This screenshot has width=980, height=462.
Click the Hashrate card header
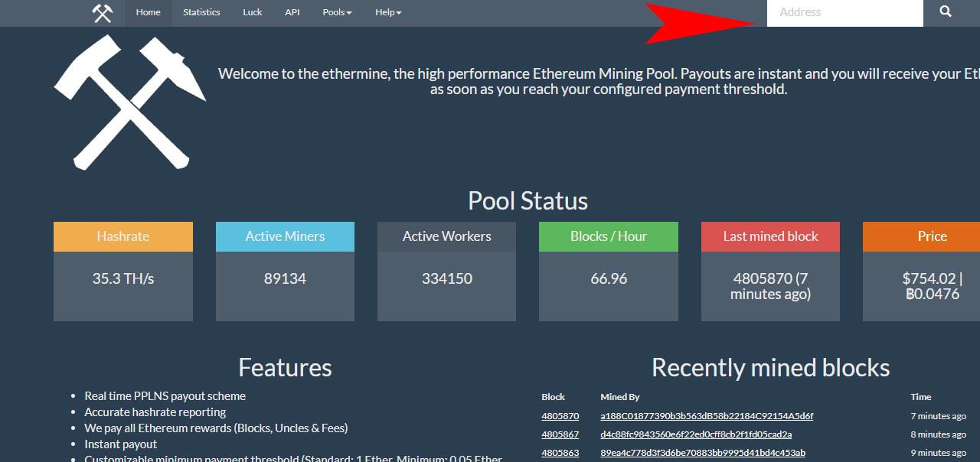coord(123,236)
